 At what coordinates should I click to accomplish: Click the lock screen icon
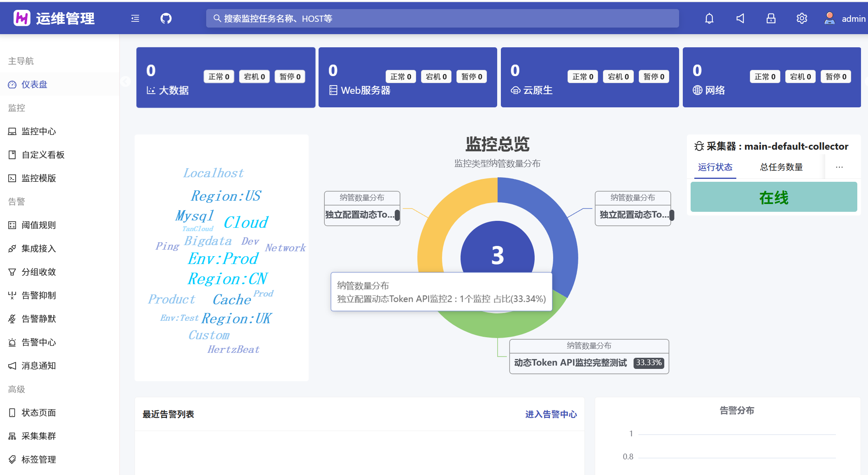click(x=771, y=19)
